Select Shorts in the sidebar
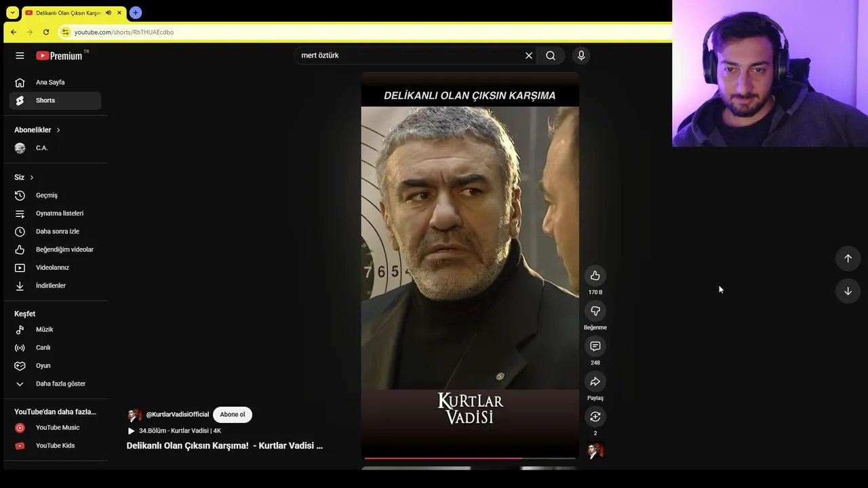The image size is (868, 488). click(x=55, y=100)
